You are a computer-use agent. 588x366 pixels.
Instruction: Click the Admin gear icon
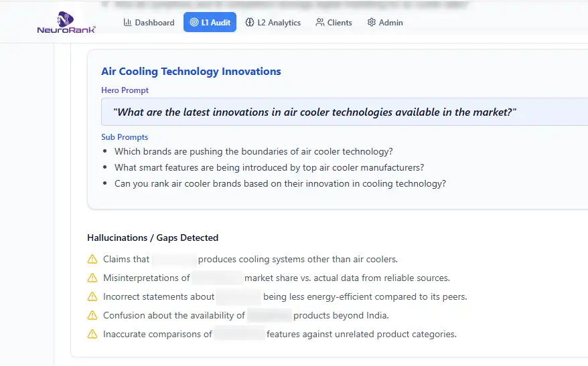pyautogui.click(x=372, y=22)
